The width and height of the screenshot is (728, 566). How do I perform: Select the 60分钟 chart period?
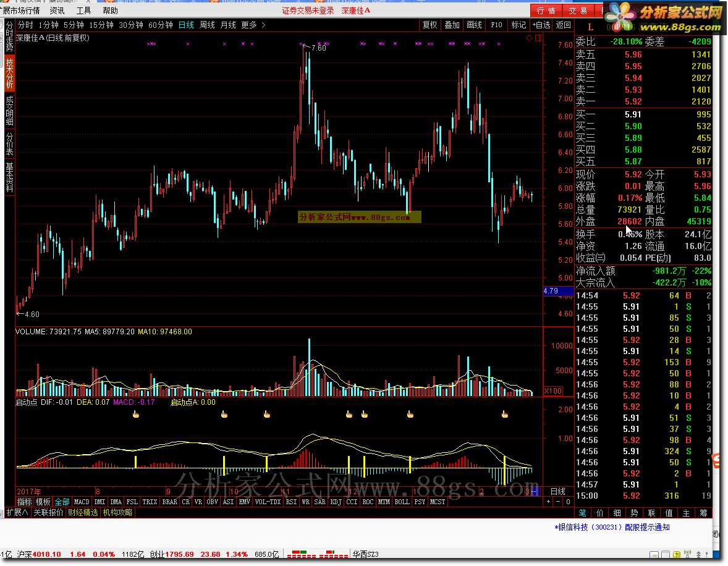161,25
